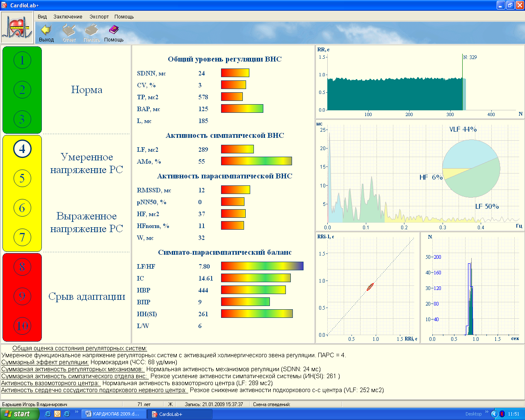The width and height of the screenshot is (525, 420).
Task: Click the red ellipse on scatter plot
Action: click(370, 287)
